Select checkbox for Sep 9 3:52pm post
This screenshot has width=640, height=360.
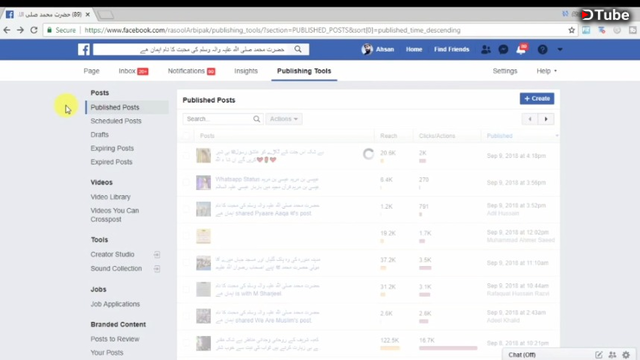coord(186,209)
